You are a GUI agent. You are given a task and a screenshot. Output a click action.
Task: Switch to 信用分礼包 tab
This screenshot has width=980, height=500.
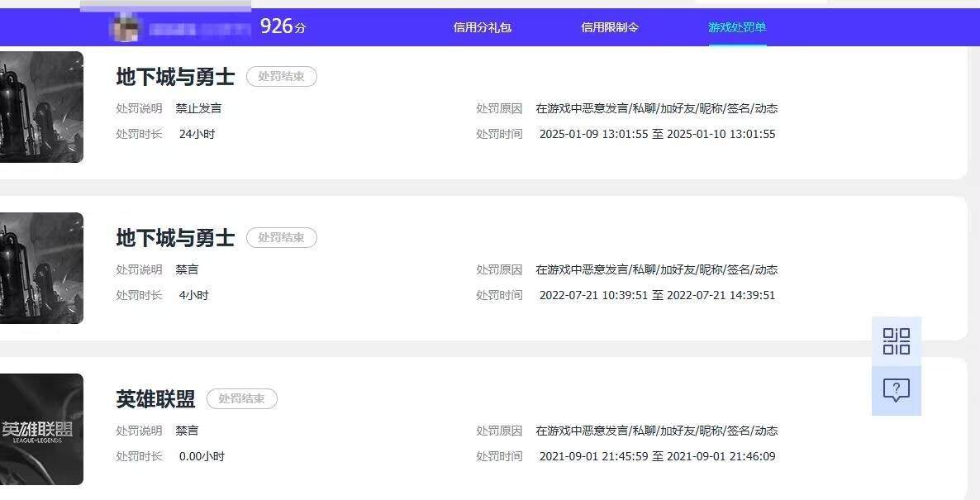pos(483,27)
